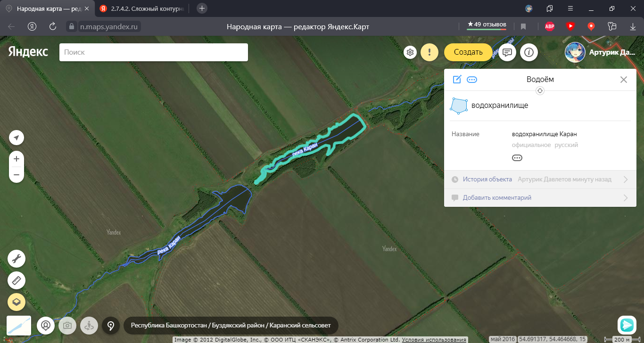Click the Создать button
Screen dimensions: 644x343
(468, 52)
